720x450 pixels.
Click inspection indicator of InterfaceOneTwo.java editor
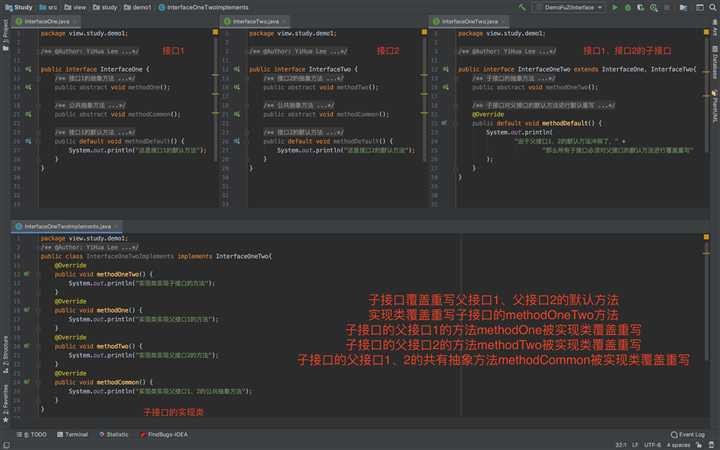click(706, 32)
